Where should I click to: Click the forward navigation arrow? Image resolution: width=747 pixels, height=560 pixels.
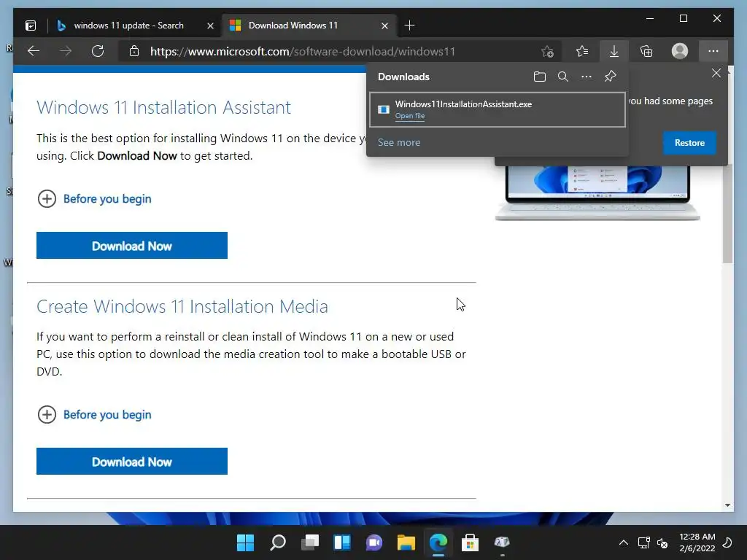[66, 51]
